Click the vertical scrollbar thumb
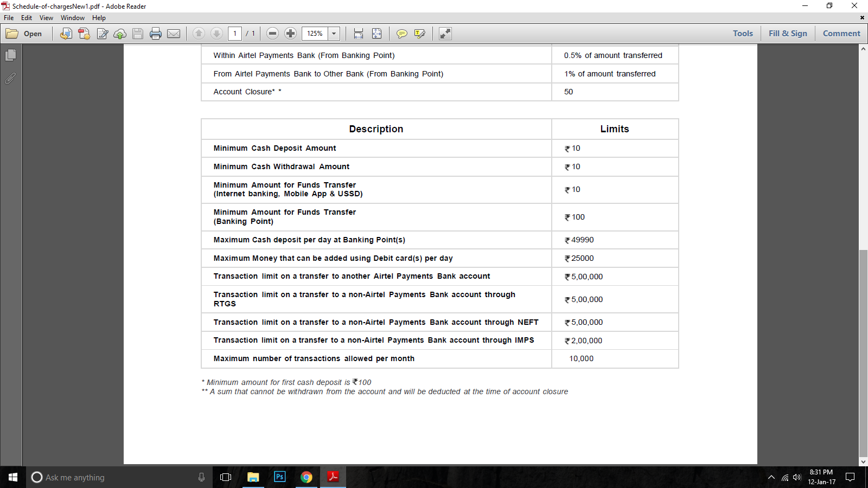 pyautogui.click(x=863, y=354)
